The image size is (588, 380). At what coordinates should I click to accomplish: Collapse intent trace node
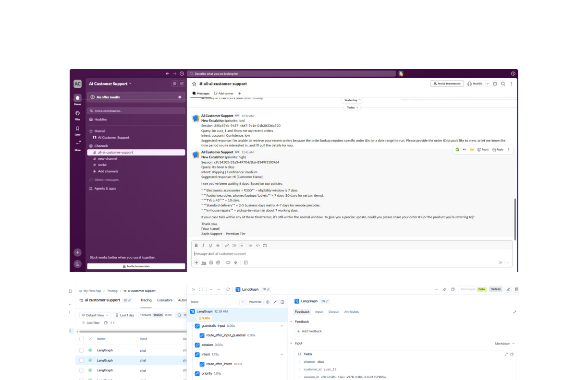tap(282, 355)
